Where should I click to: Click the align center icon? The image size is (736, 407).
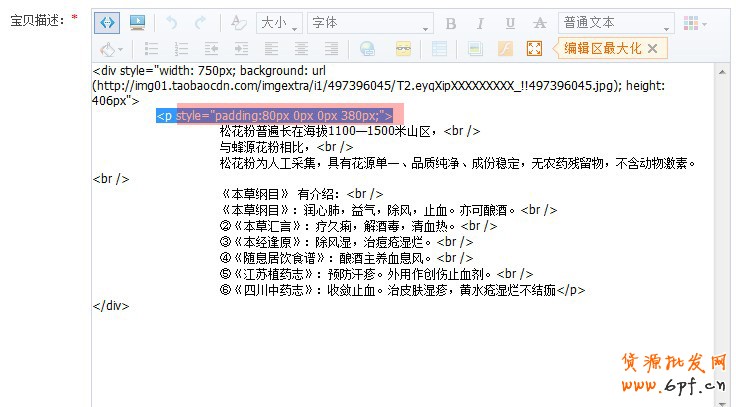click(301, 49)
